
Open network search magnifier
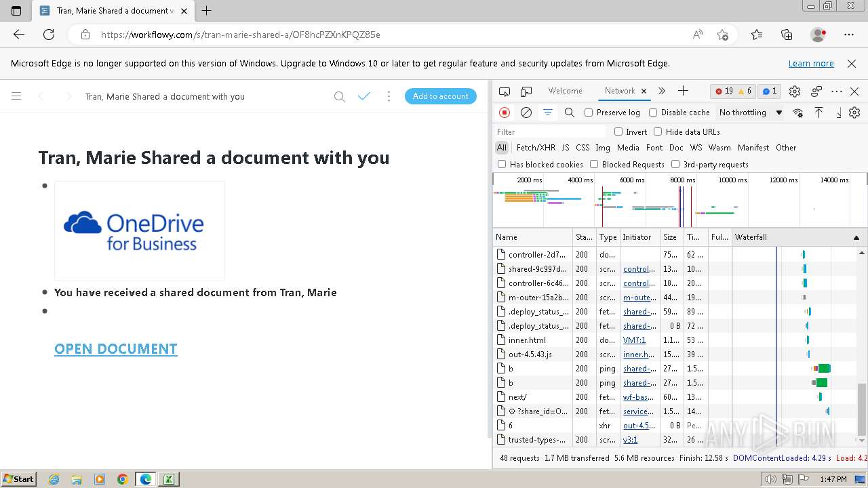[570, 113]
